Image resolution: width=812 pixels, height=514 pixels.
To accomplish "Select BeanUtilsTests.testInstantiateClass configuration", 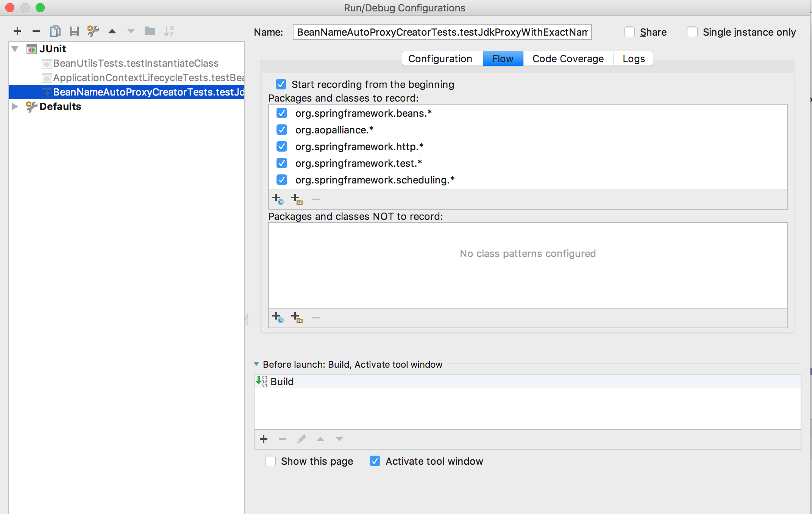I will point(136,63).
